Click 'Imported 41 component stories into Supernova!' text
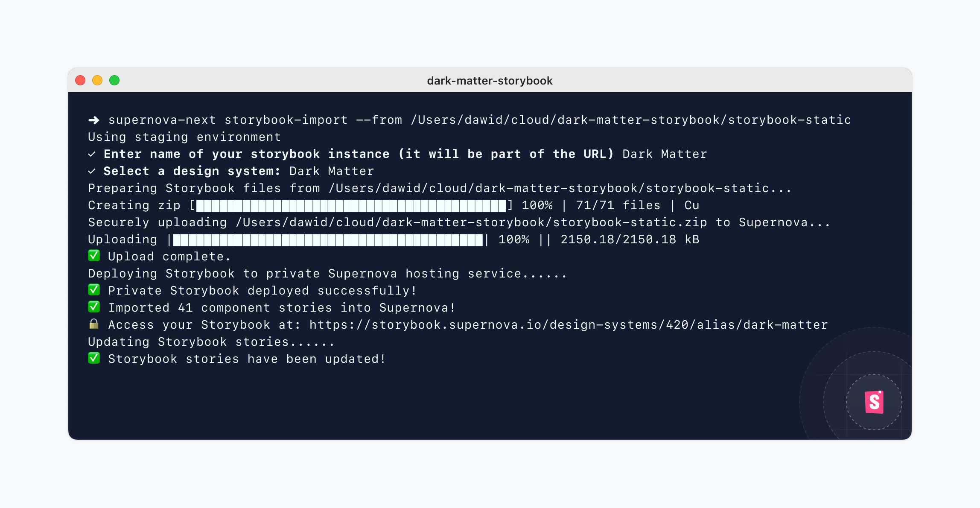980x508 pixels. pyautogui.click(x=282, y=308)
